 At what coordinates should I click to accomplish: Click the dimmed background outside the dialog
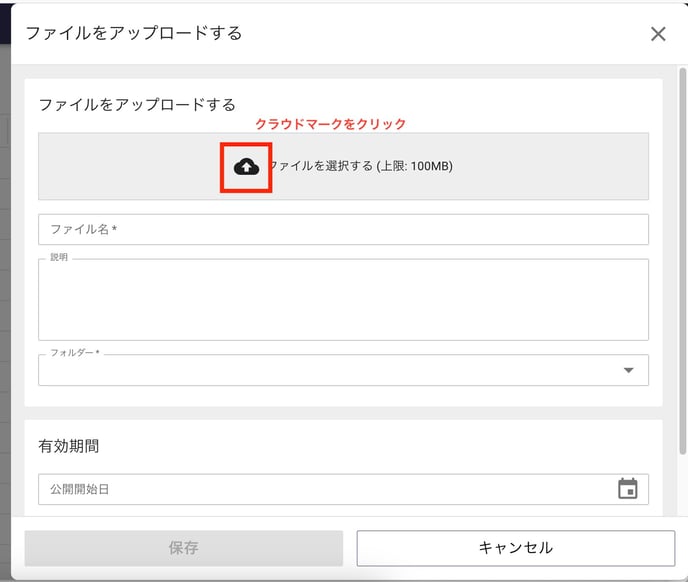(5, 307)
